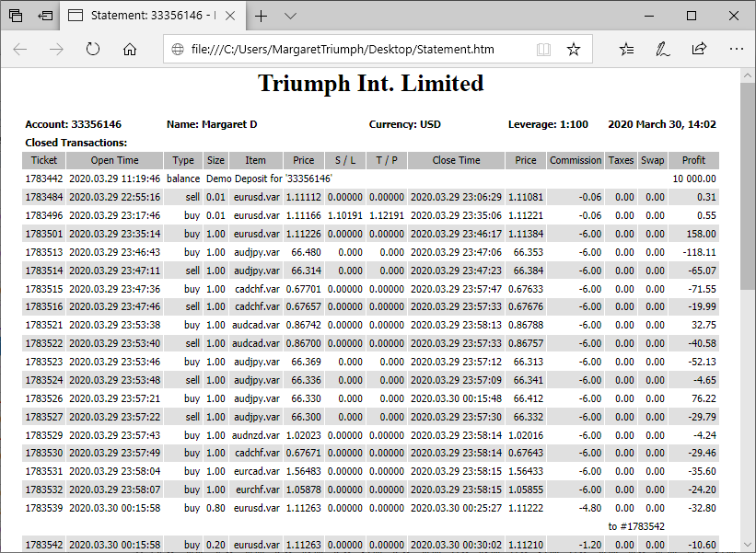This screenshot has width=756, height=553.
Task: Click eurcad.var item cell
Action: [257, 471]
